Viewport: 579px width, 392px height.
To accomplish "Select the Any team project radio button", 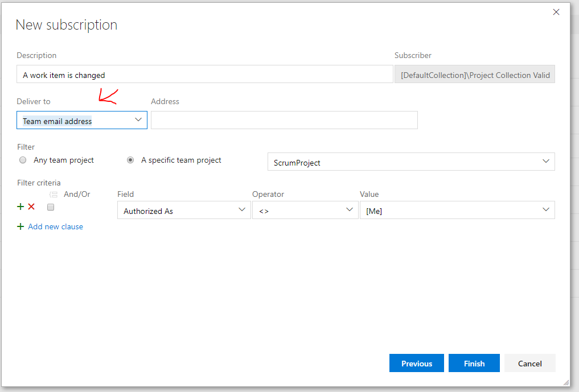I will (x=23, y=160).
